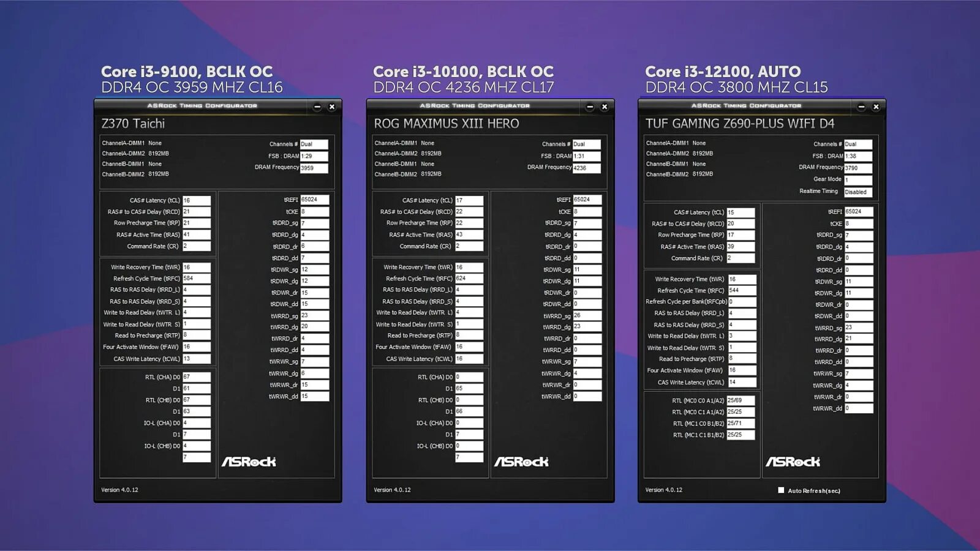Click ChannelB-DIMM1 None text in TUF GAMING

(x=676, y=164)
